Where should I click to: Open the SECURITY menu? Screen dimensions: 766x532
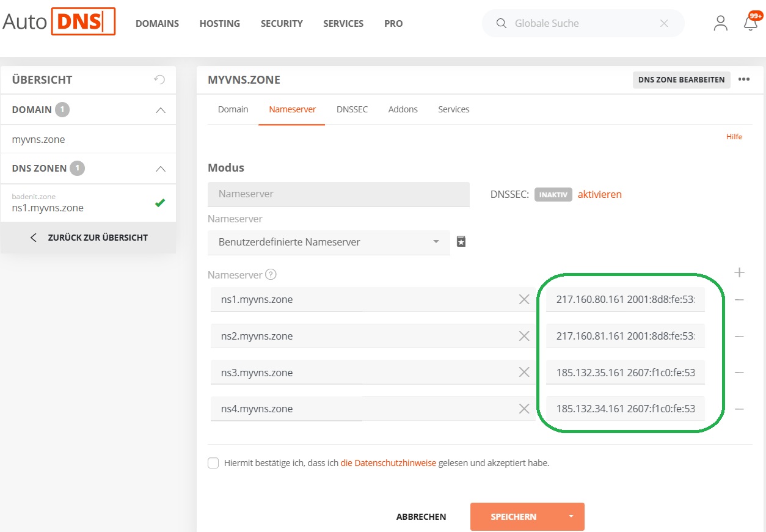tap(282, 23)
